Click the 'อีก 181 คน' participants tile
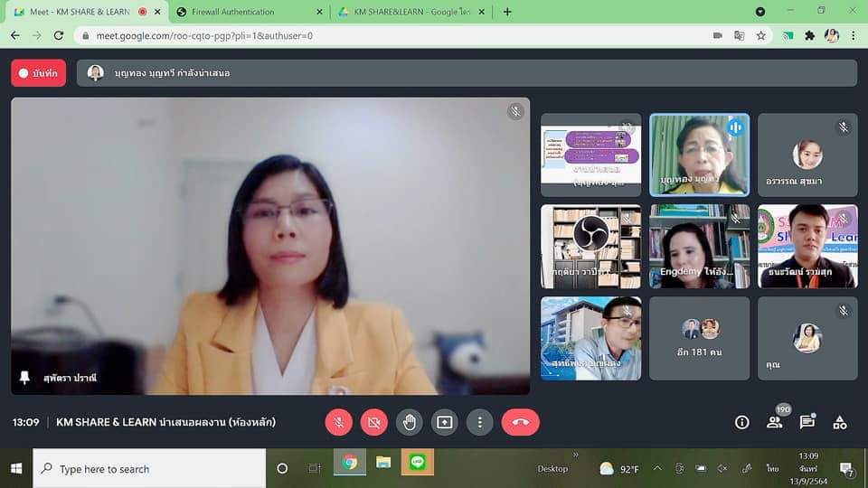The width and height of the screenshot is (868, 488). click(x=699, y=338)
